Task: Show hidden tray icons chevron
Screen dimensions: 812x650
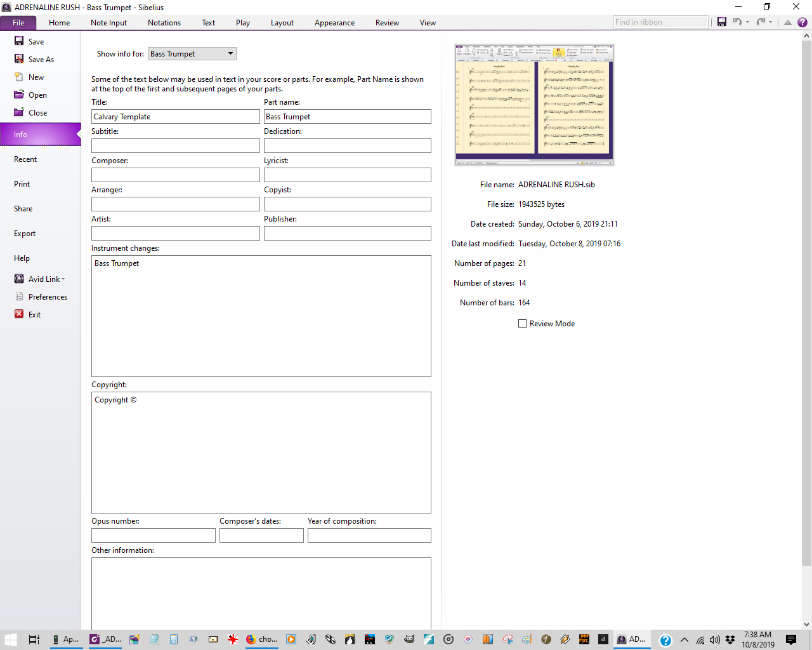Action: (x=684, y=640)
